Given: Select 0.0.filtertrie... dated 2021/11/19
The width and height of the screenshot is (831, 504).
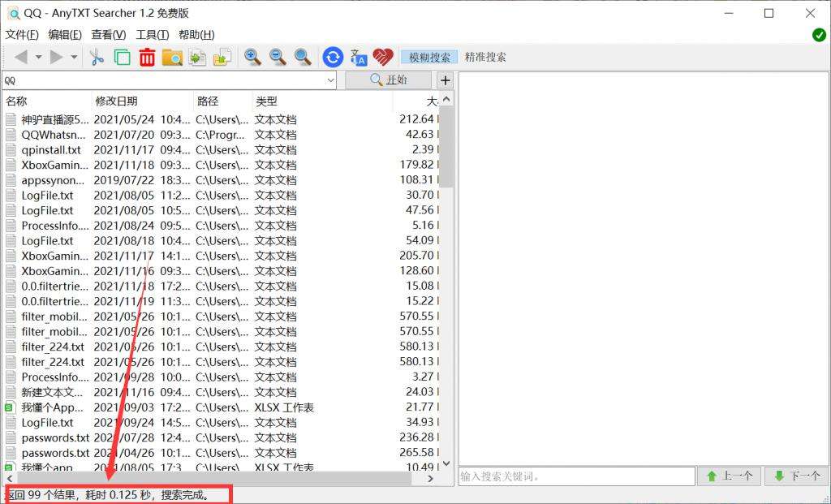Looking at the screenshot, I should 55,301.
